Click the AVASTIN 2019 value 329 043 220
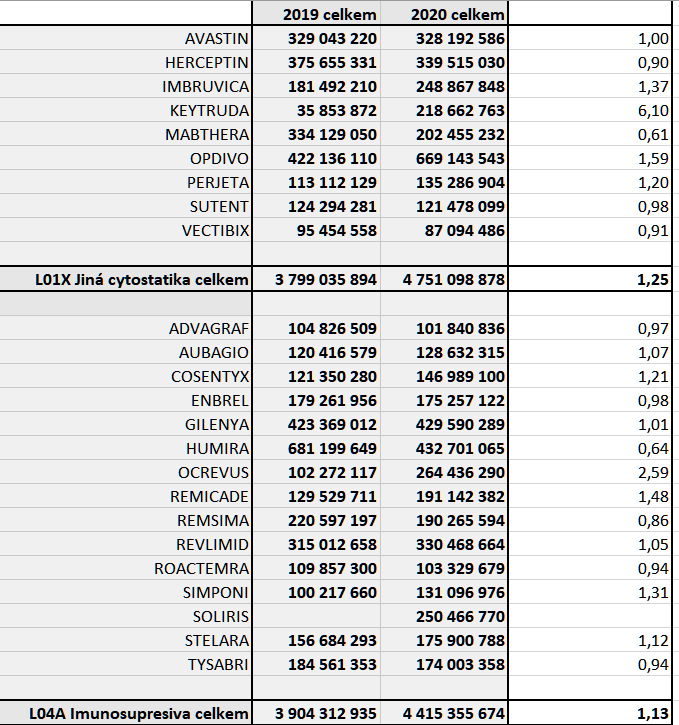Viewport: 679px width, 725px height. 316,38
